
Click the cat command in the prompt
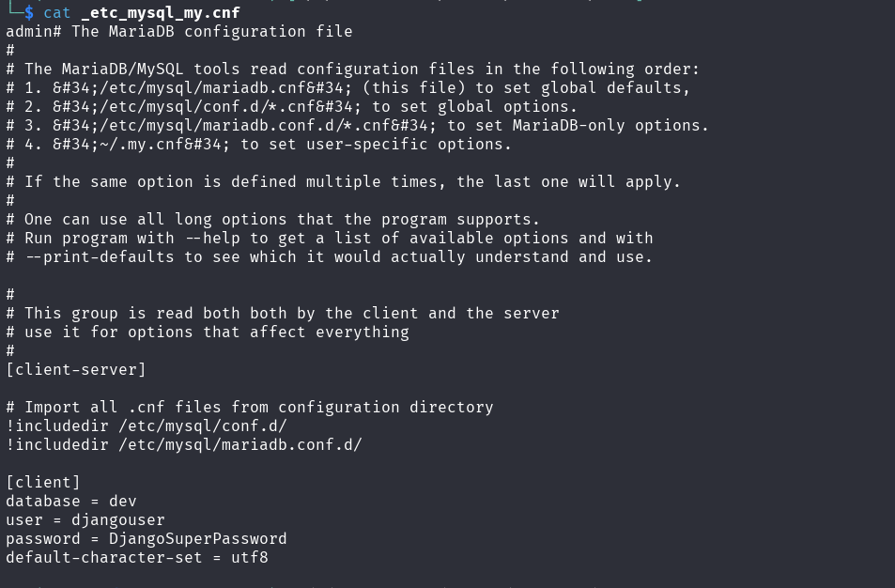tap(56, 12)
